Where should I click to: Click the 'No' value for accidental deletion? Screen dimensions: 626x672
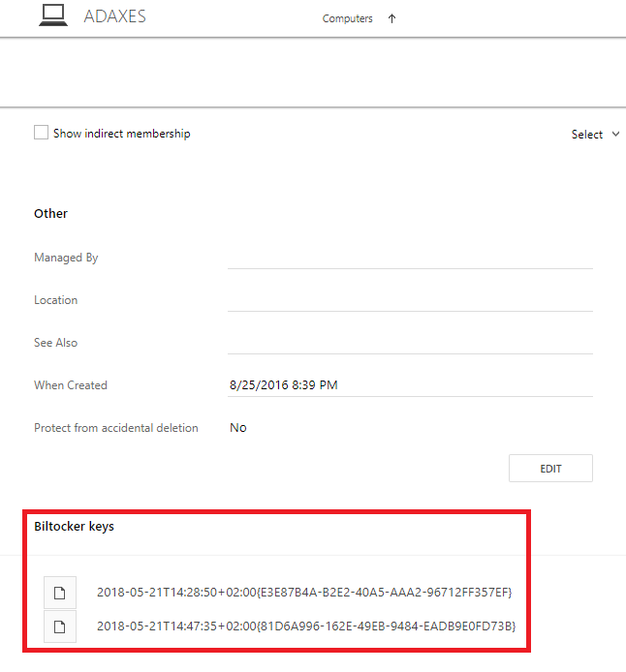pos(238,428)
